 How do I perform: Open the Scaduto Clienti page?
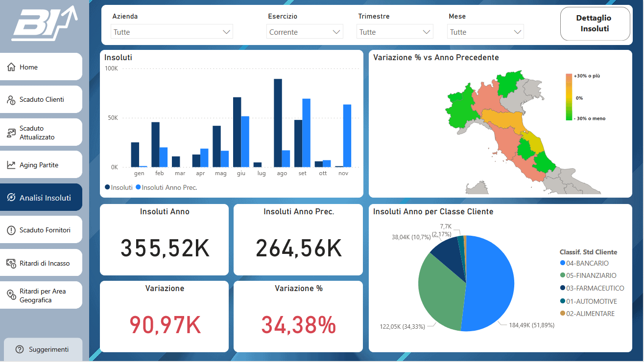[x=41, y=99]
